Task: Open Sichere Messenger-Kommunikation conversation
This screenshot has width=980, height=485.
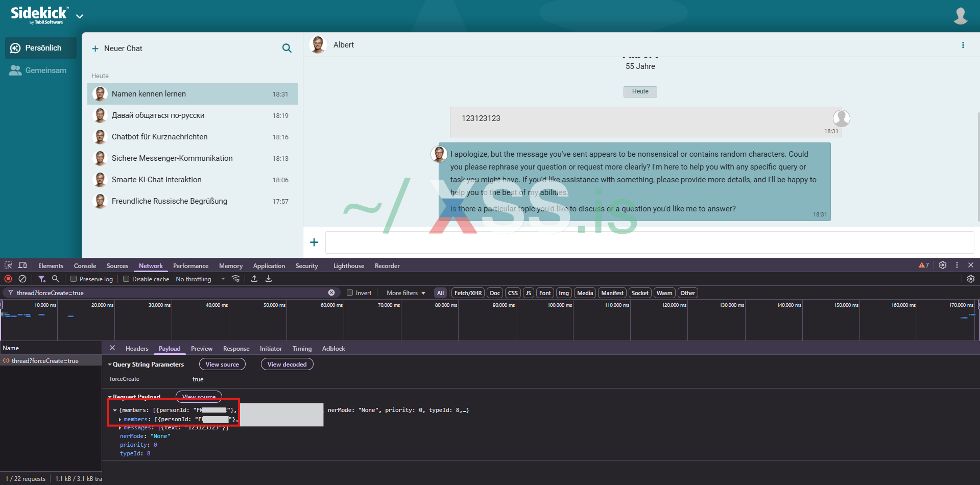Action: coord(193,158)
